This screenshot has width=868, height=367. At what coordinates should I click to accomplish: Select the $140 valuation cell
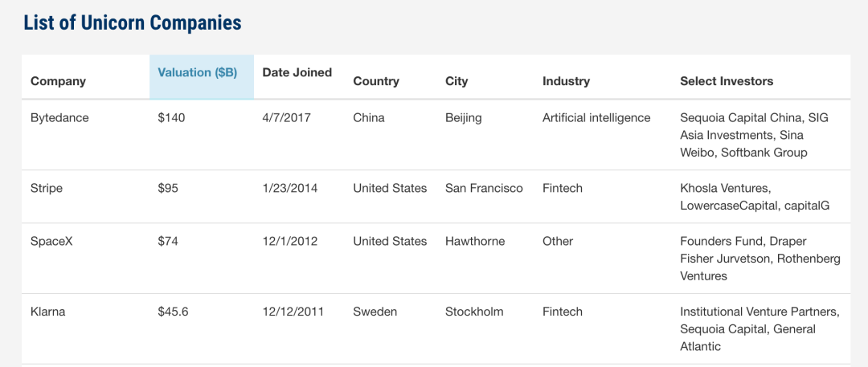coord(171,118)
